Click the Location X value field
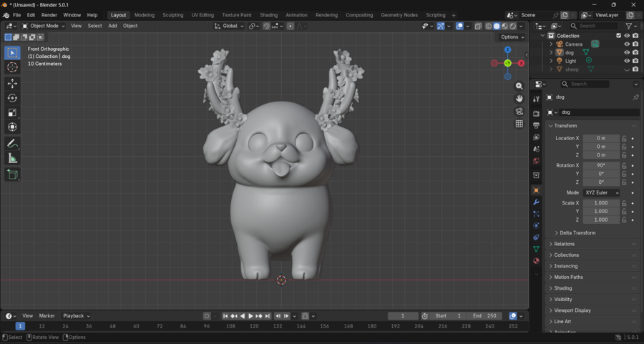Image resolution: width=644 pixels, height=344 pixels. tap(600, 138)
